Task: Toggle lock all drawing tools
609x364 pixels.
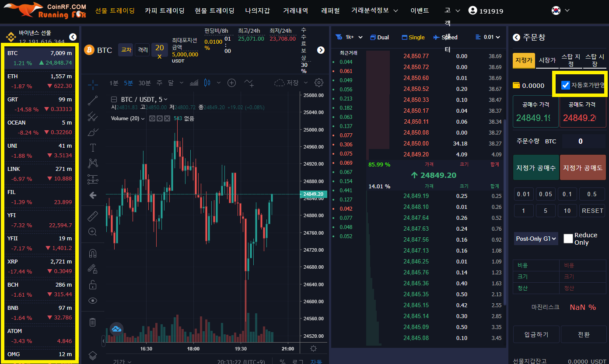Action: (93, 284)
